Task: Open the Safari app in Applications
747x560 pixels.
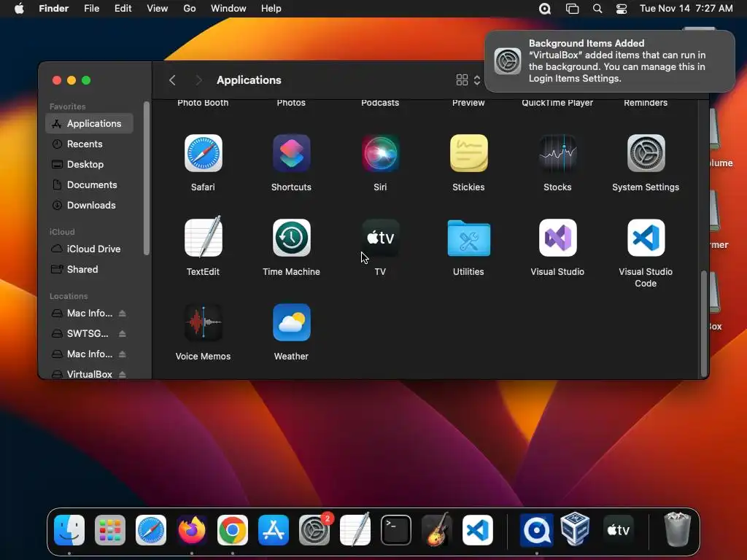Action: 204,153
